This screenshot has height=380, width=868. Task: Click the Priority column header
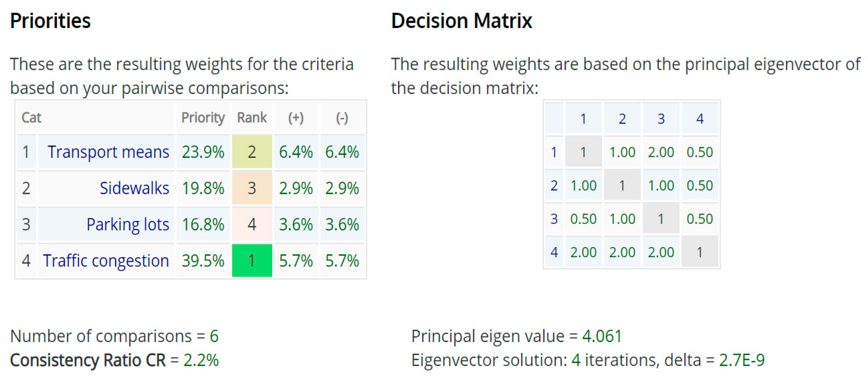pos(203,118)
